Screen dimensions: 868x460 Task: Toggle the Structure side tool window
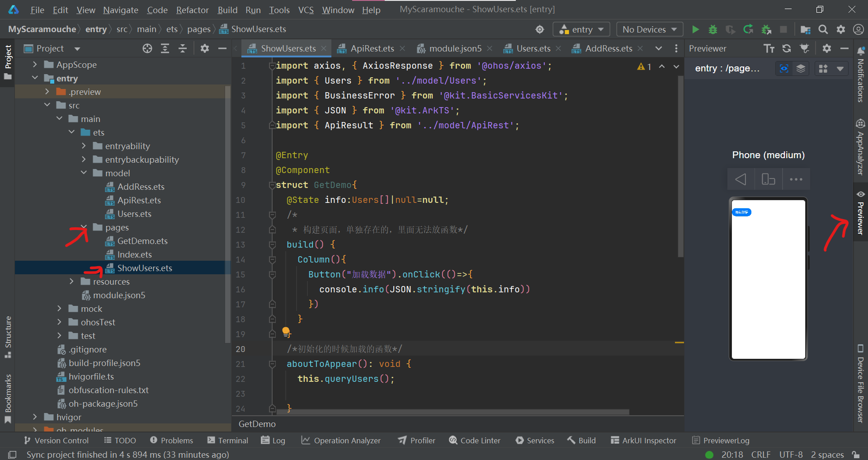point(8,337)
